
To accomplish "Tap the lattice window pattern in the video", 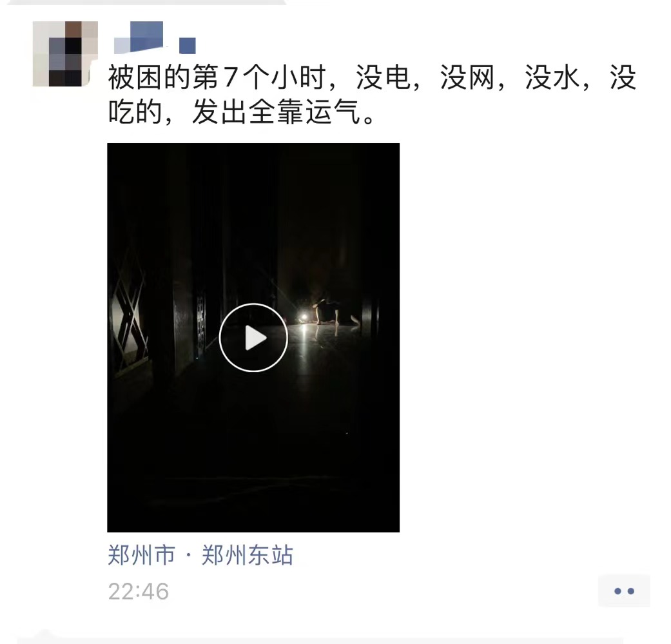I will (x=128, y=317).
